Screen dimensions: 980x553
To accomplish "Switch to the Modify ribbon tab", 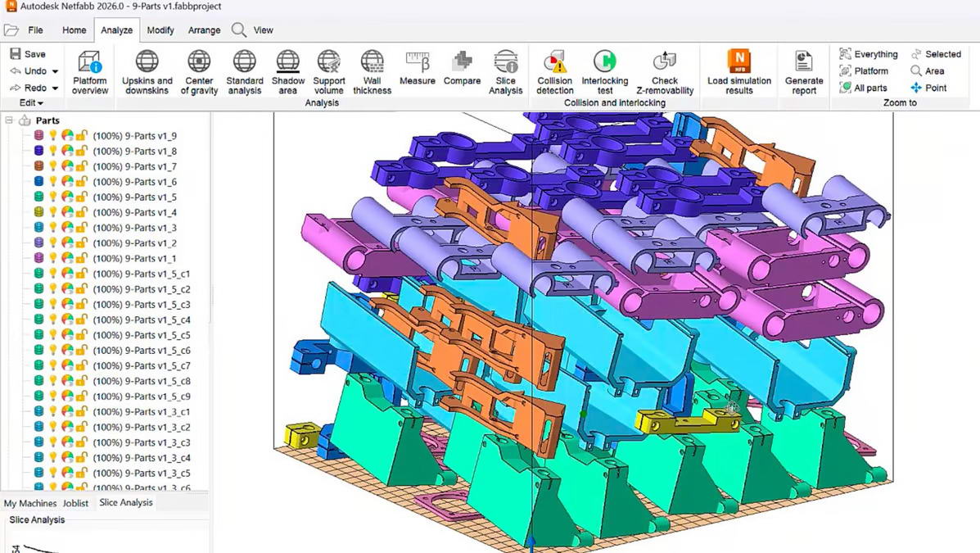I will (160, 29).
